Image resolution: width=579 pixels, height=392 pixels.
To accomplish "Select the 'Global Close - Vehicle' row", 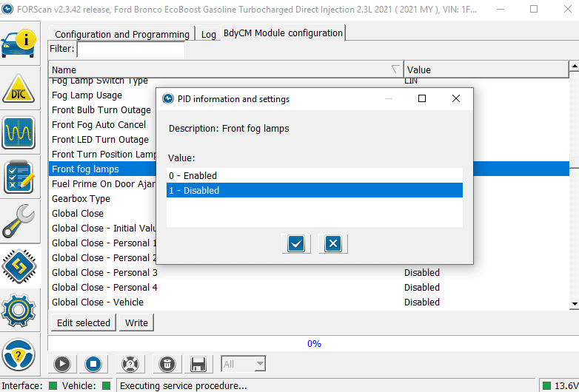I will click(x=309, y=302).
